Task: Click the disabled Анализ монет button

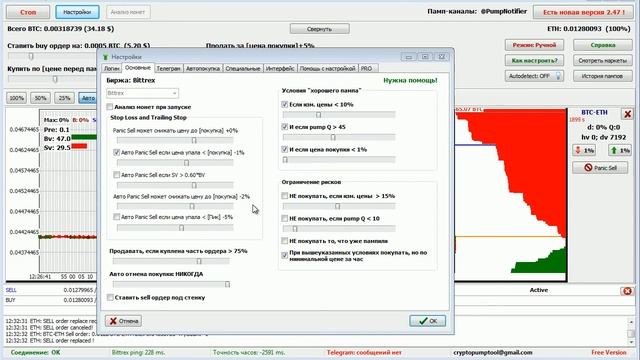Action: (128, 12)
